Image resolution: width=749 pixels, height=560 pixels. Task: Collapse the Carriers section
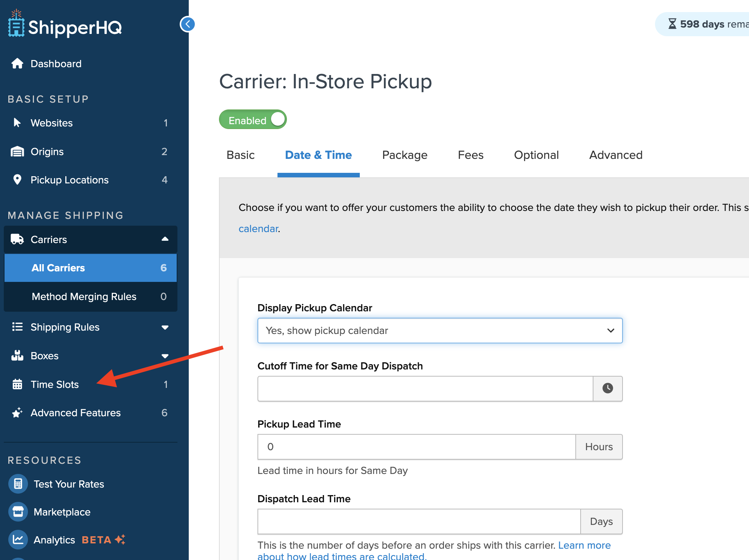point(165,239)
